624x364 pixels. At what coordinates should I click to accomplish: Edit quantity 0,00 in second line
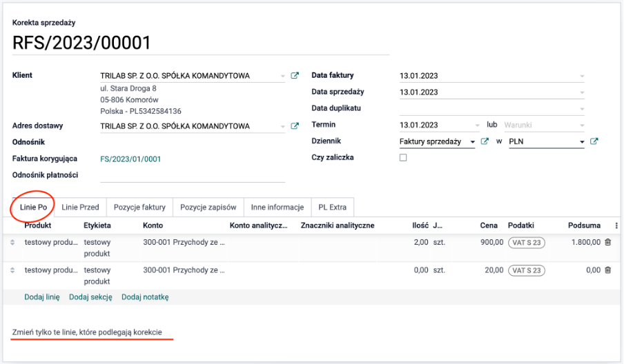click(x=421, y=270)
